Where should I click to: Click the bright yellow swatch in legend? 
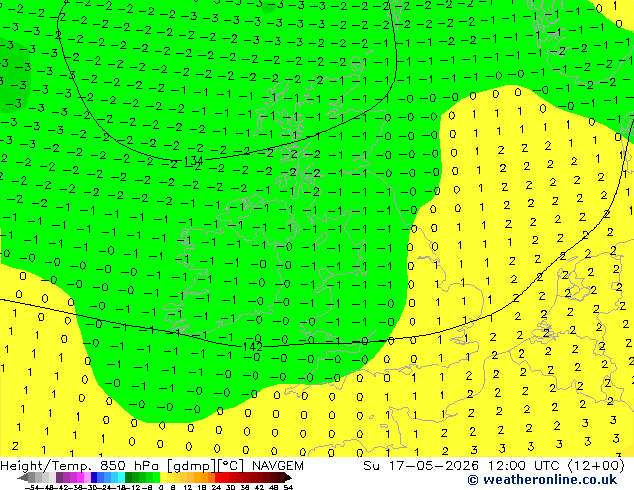tap(163, 478)
